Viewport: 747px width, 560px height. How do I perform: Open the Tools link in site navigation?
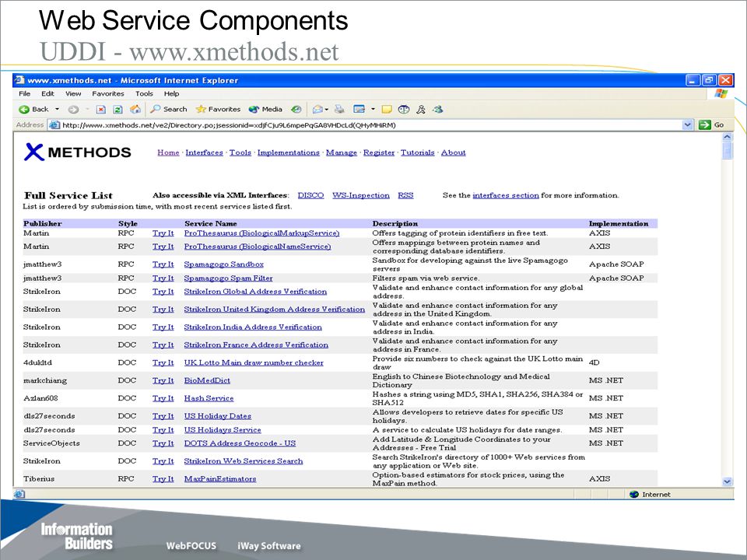pos(240,152)
